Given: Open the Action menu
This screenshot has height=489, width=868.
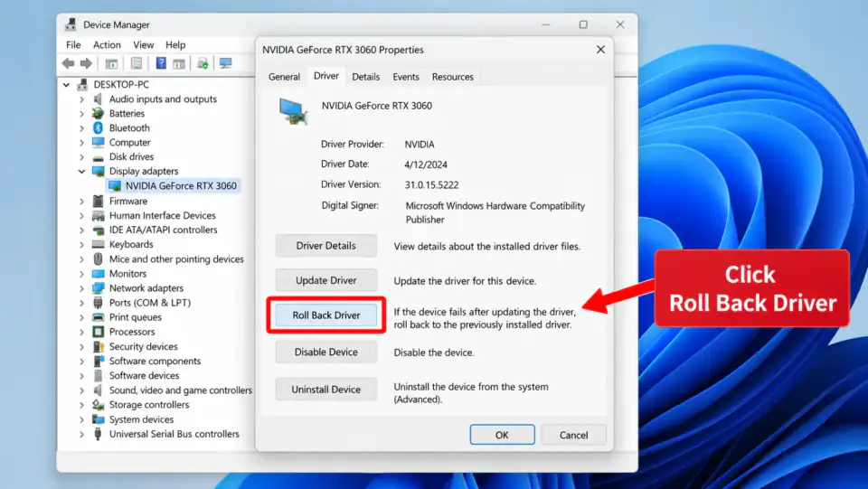Looking at the screenshot, I should point(107,45).
